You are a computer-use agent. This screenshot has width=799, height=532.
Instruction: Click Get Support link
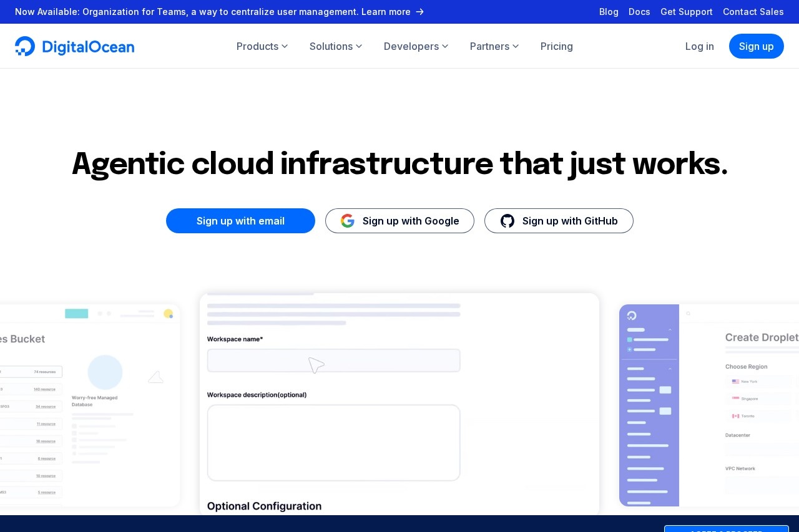click(687, 12)
